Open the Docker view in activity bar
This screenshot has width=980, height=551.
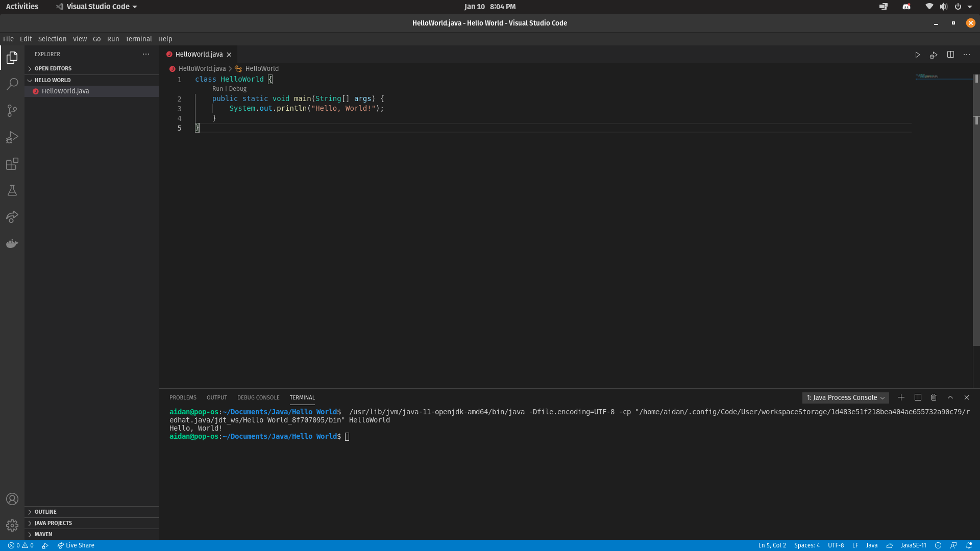point(12,243)
